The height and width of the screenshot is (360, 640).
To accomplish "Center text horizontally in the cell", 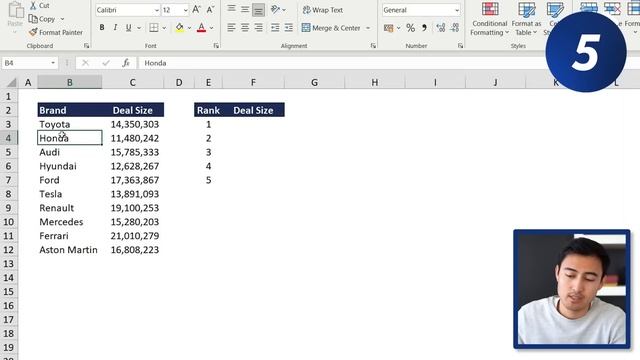I will 244,28.
